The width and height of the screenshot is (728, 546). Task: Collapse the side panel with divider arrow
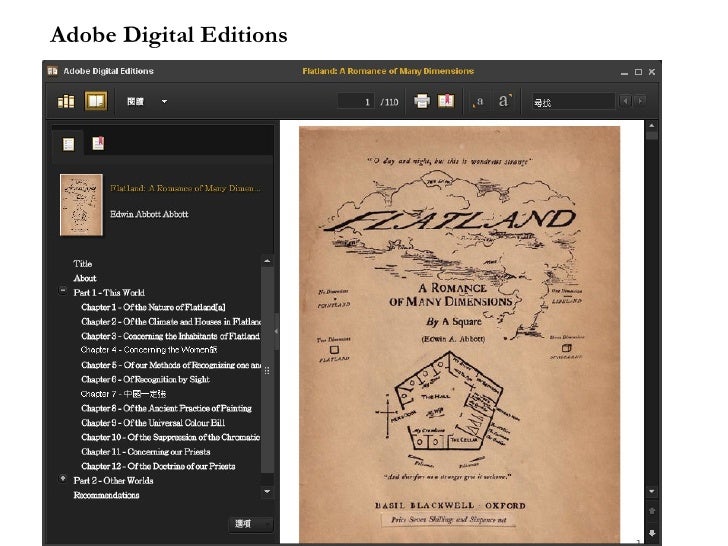coord(276,331)
